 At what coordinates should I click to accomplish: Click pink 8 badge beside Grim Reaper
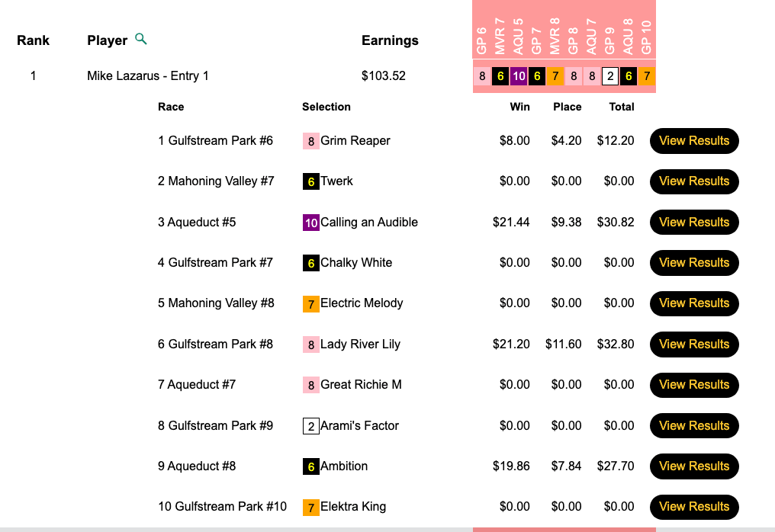pyautogui.click(x=310, y=141)
